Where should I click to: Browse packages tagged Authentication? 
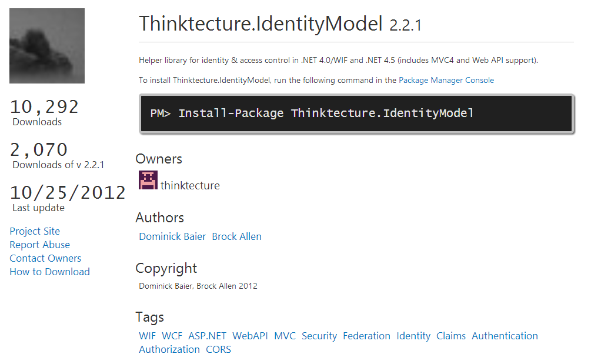click(x=505, y=336)
